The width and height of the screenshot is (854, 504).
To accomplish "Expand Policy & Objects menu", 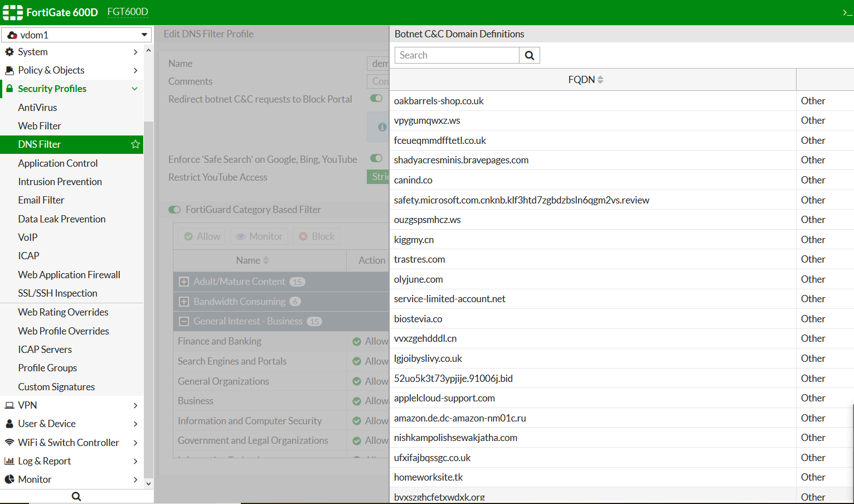I will pos(135,70).
